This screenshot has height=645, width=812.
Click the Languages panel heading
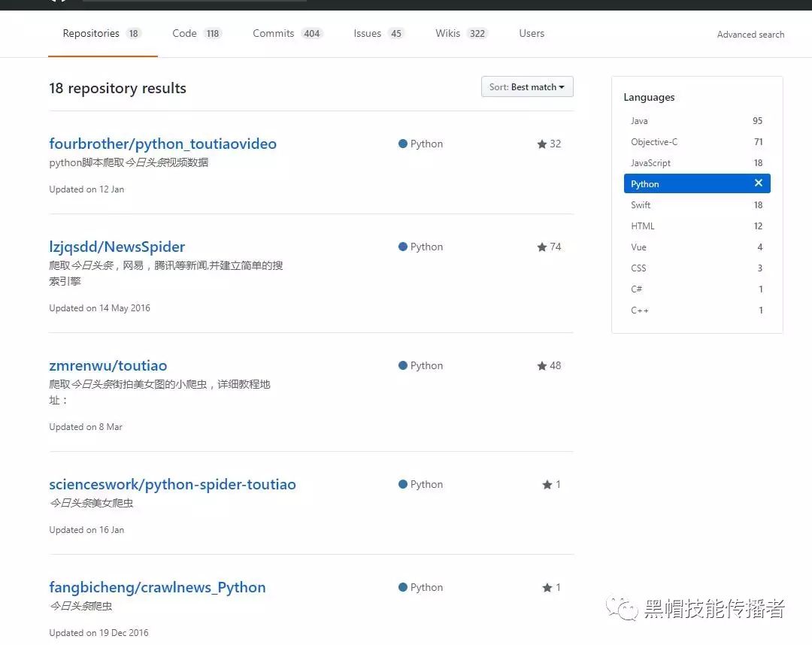649,97
